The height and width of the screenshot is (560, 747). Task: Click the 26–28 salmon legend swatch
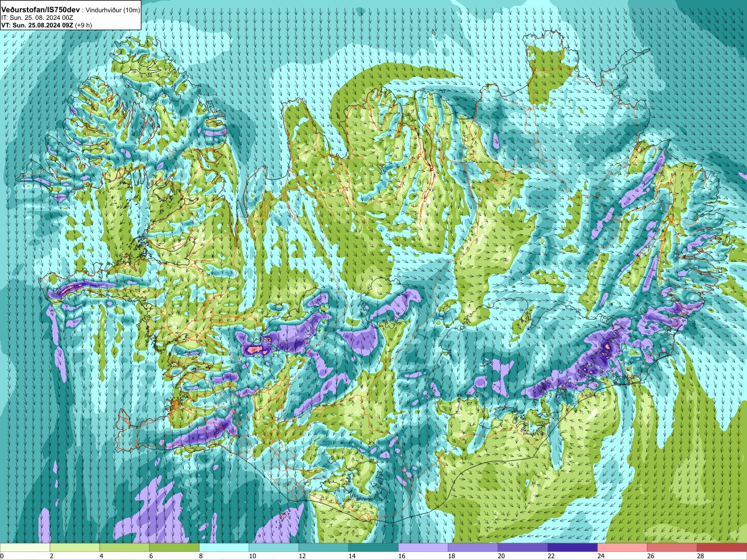point(672,548)
